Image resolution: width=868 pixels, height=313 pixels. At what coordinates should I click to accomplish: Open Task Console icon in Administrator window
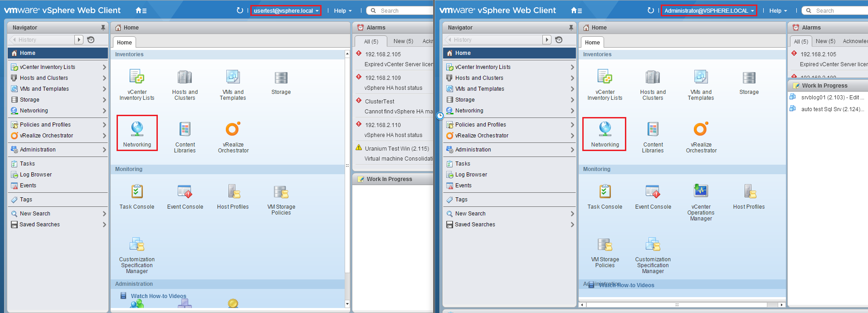pyautogui.click(x=605, y=196)
